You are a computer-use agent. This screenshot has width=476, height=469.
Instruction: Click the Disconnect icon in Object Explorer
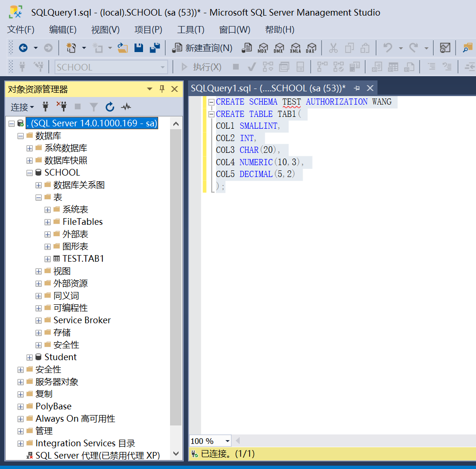[x=62, y=106]
